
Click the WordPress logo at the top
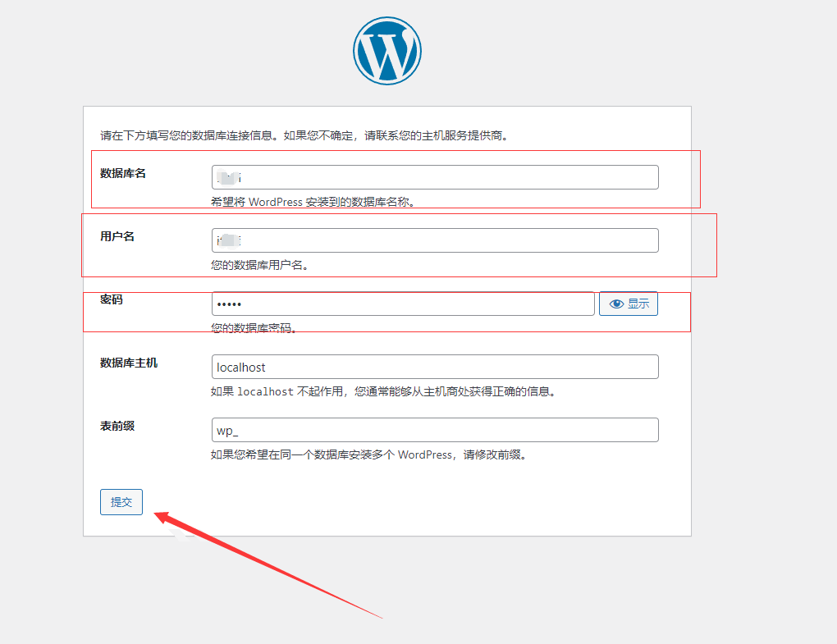[x=387, y=51]
